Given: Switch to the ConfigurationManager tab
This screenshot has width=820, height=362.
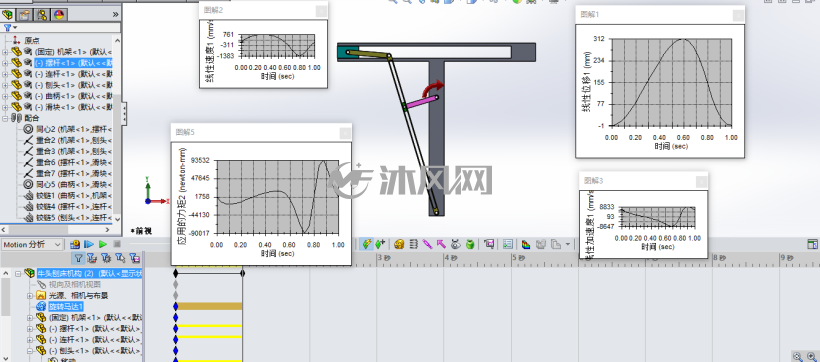Looking at the screenshot, I should (42, 14).
